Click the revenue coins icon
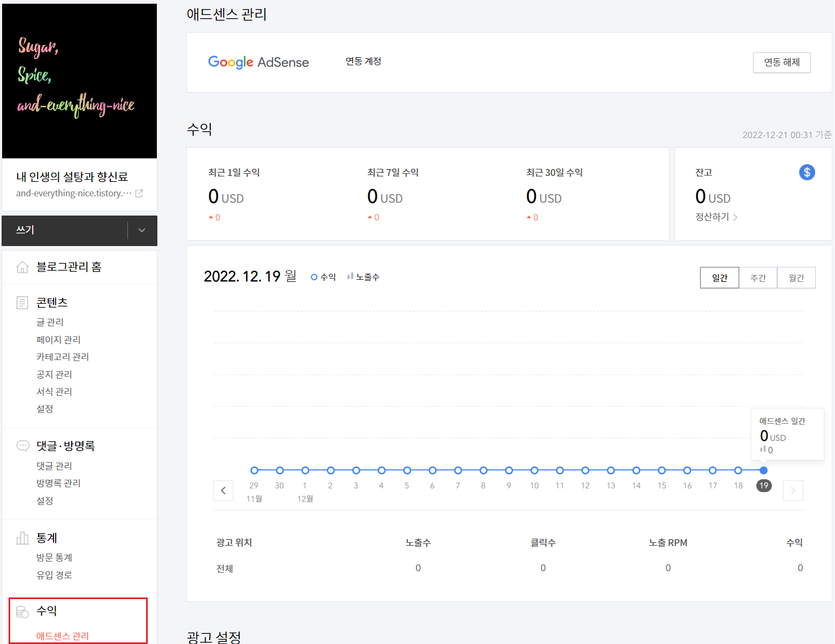 (22, 611)
